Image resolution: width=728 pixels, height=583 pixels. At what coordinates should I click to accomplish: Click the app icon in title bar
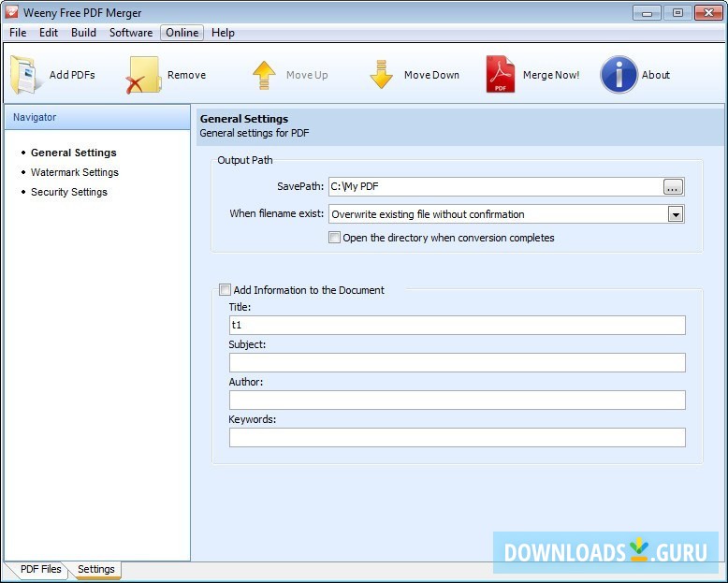click(12, 13)
